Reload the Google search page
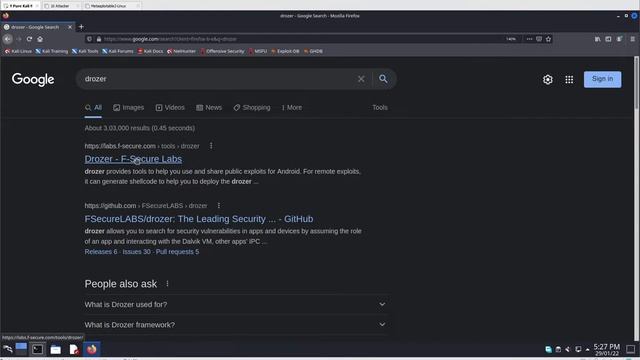Viewport: 640px width, 360px height. point(29,39)
